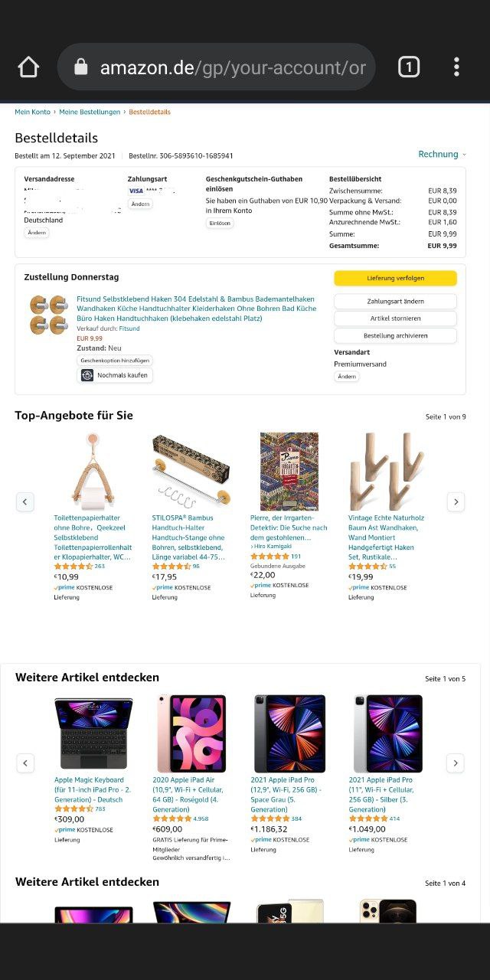490x980 pixels.
Task: Click Artikel stornieren button
Action: tap(395, 318)
